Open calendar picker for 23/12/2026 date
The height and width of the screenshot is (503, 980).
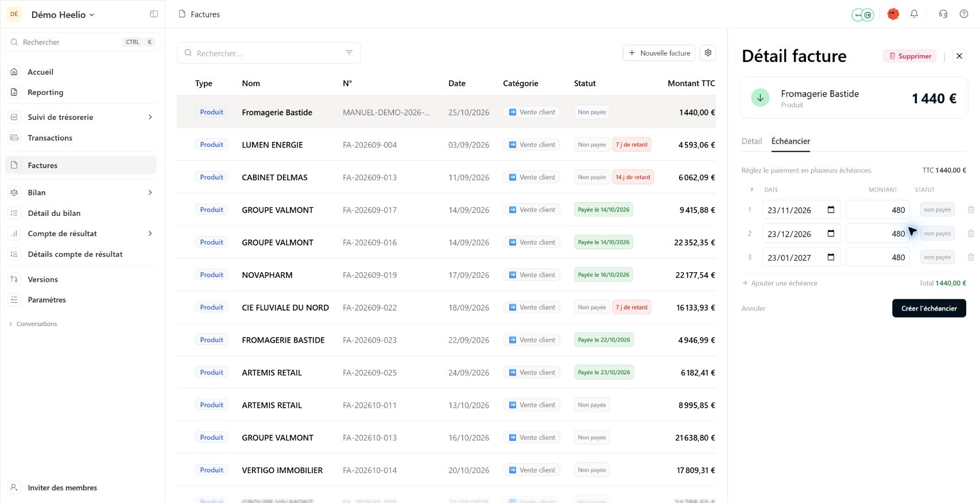pyautogui.click(x=831, y=233)
